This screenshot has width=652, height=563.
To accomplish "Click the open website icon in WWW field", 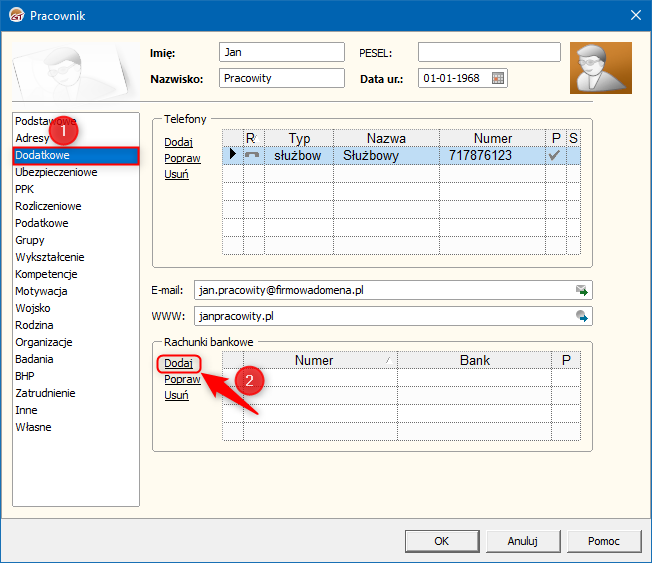I will coord(581,316).
